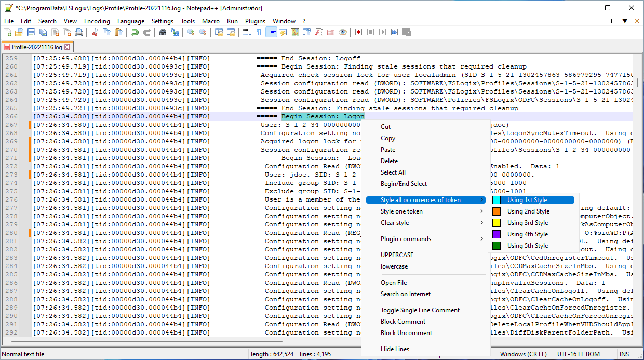644x360 pixels.
Task: Open Find with the binoculars icon
Action: pyautogui.click(x=163, y=32)
